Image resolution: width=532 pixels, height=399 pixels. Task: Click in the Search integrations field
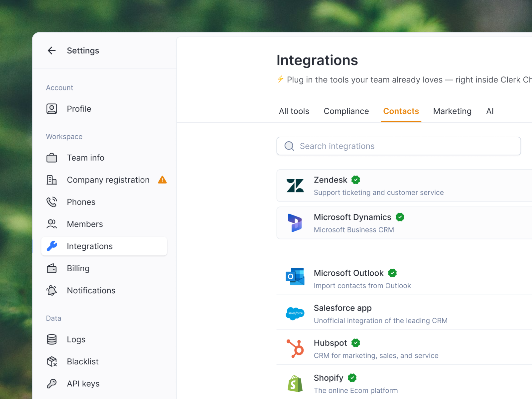pos(399,146)
